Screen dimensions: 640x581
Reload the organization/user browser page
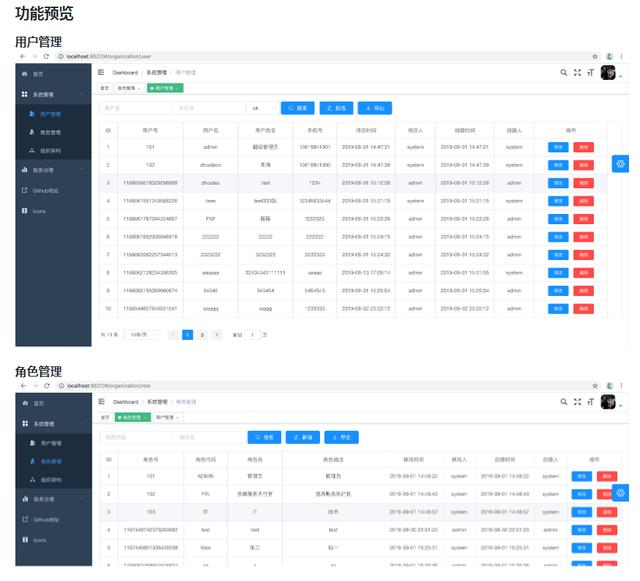pyautogui.click(x=46, y=56)
